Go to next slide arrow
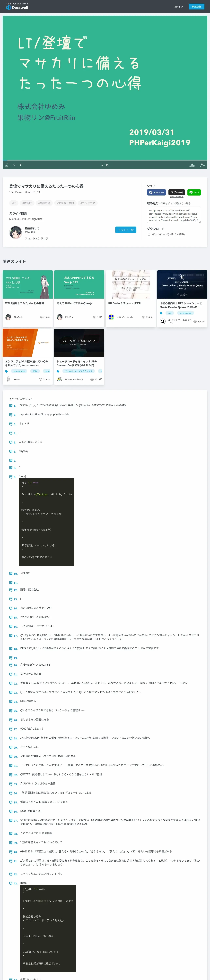This screenshot has height=980, width=210. click(21, 165)
